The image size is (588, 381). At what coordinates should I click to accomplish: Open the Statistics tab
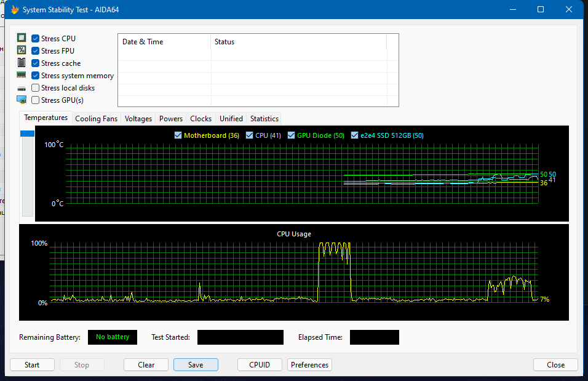(264, 119)
